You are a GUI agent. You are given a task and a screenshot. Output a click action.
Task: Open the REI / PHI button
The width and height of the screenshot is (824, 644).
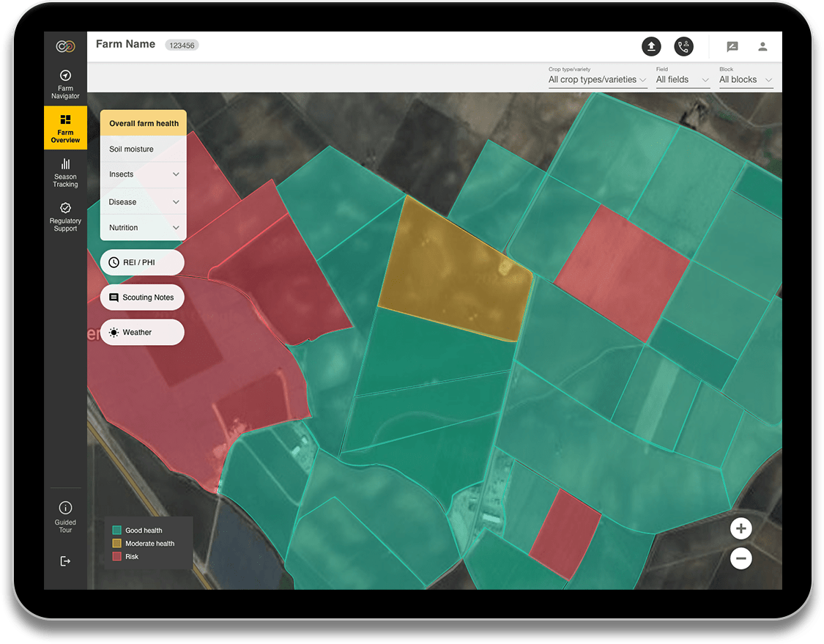coord(142,262)
